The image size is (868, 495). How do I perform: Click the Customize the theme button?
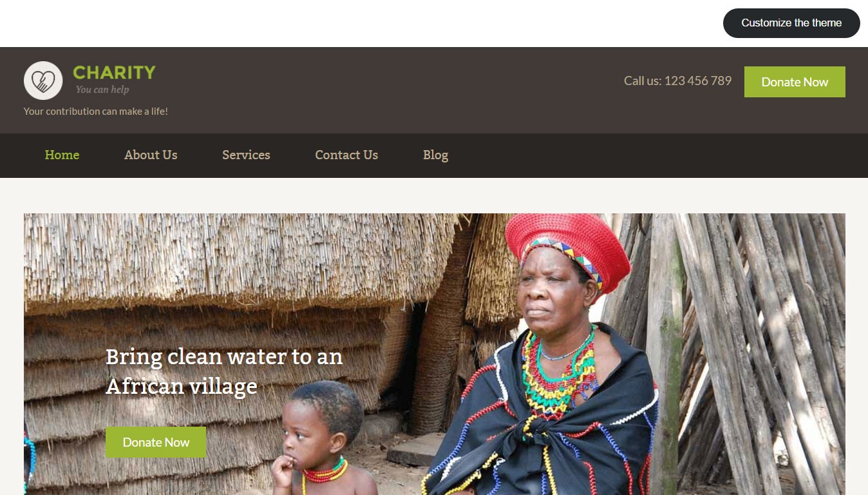point(791,23)
